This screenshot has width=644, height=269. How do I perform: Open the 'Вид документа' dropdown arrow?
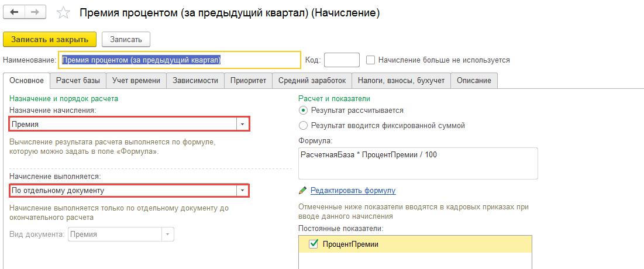coord(168,234)
